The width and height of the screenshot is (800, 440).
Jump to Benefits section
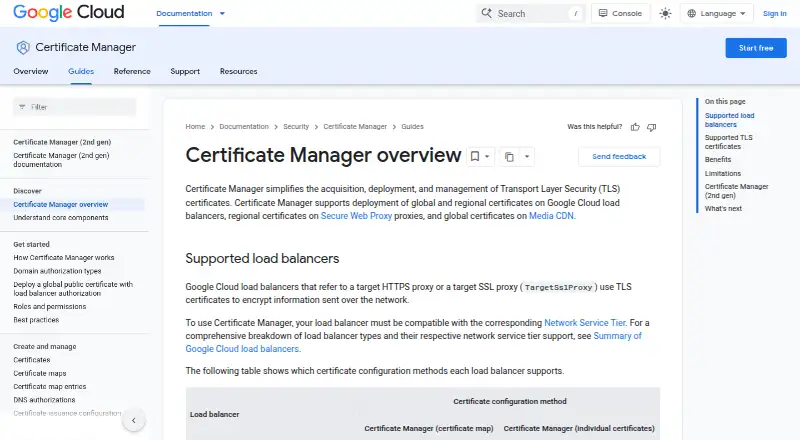click(718, 160)
